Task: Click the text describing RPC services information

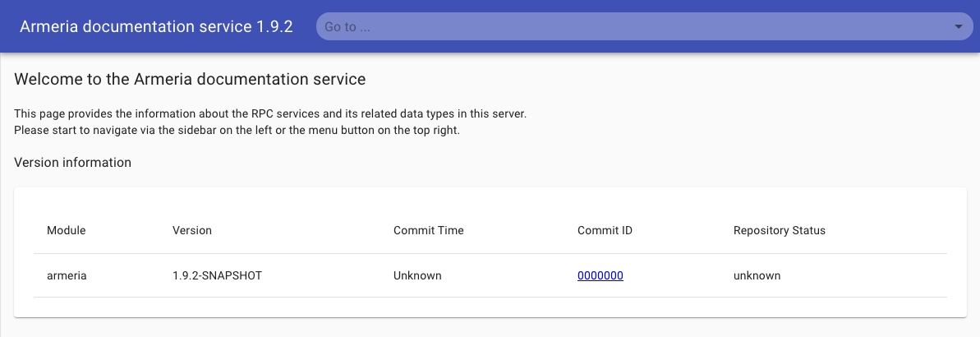Action: [270, 114]
